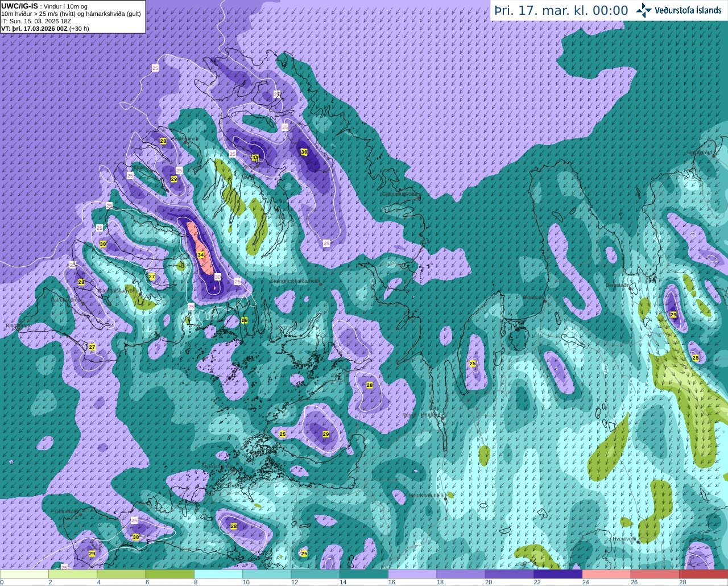Click the yellow '28' gust label near Patreksfjörður
728x586 pixels.
click(81, 282)
